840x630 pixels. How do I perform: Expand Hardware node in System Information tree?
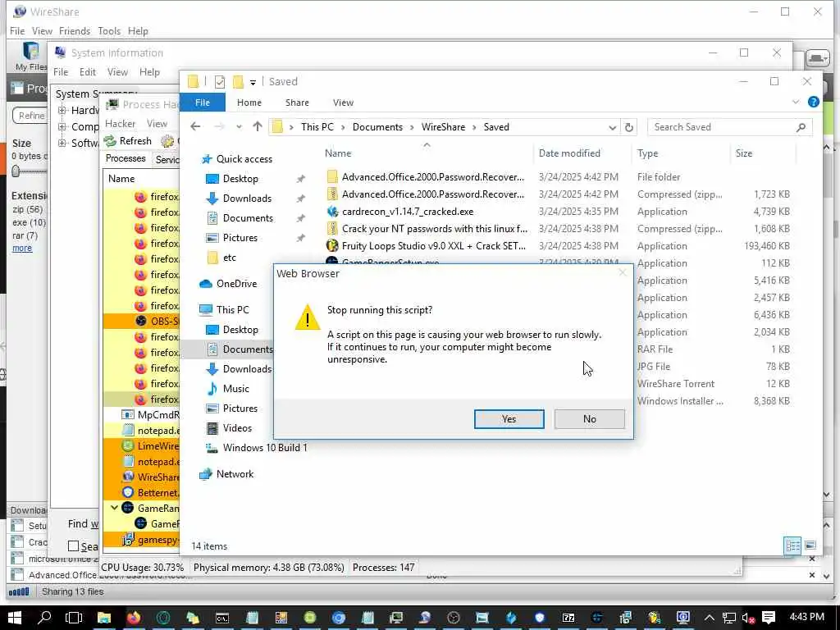(x=62, y=111)
